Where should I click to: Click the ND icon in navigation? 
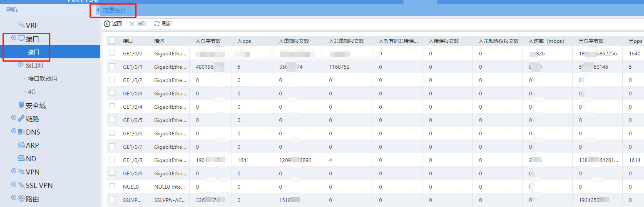pyautogui.click(x=21, y=159)
